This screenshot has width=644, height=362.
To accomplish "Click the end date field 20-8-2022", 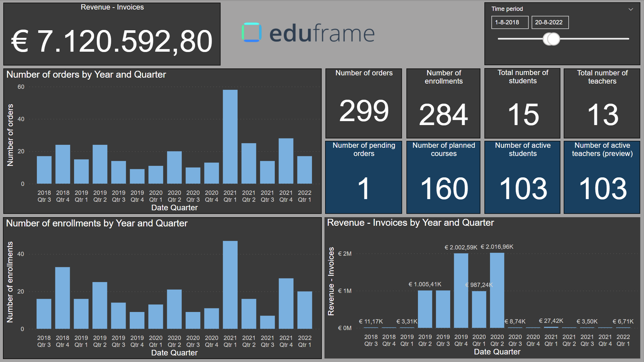I will coord(550,22).
